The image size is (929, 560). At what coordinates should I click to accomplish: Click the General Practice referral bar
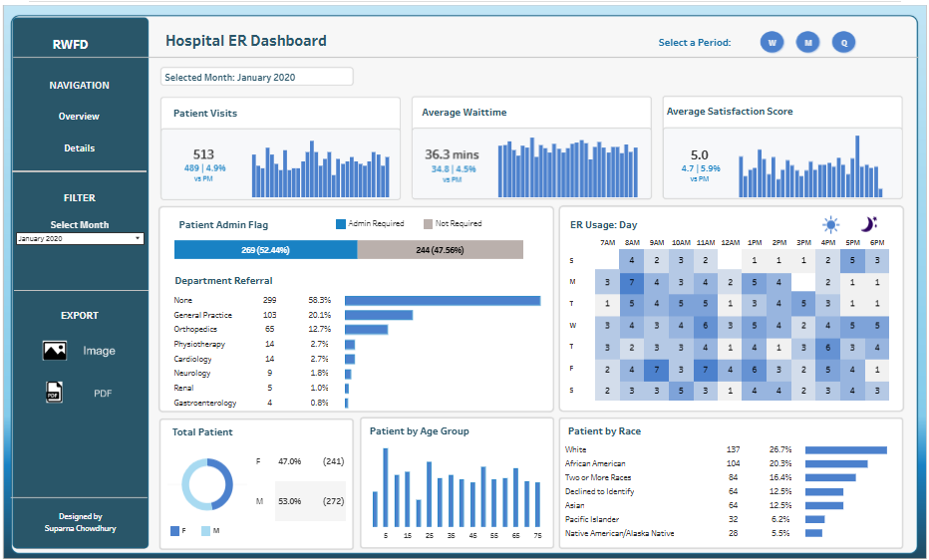point(378,315)
